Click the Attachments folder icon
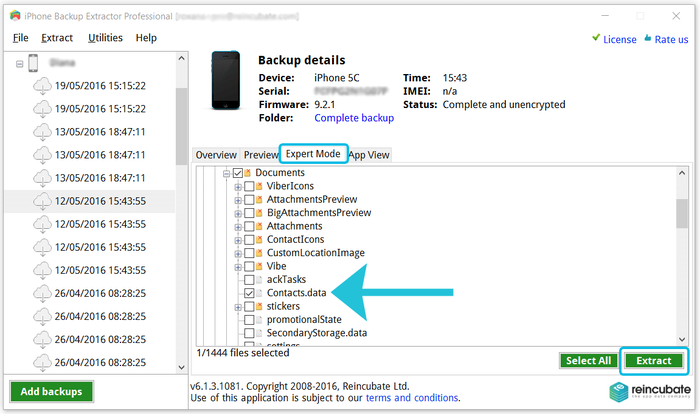This screenshot has width=700, height=414. click(259, 226)
